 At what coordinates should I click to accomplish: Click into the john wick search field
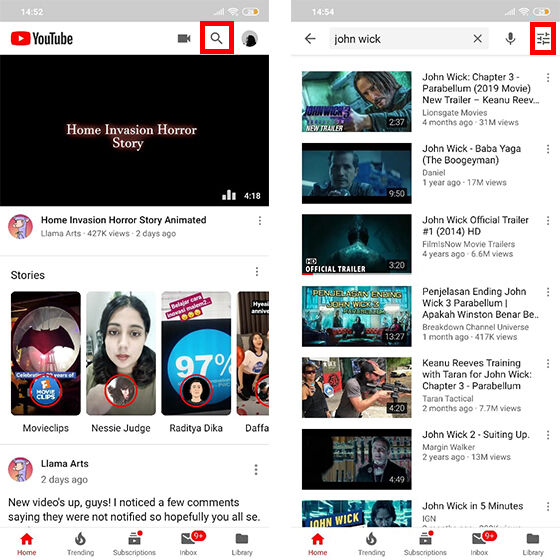click(x=408, y=39)
